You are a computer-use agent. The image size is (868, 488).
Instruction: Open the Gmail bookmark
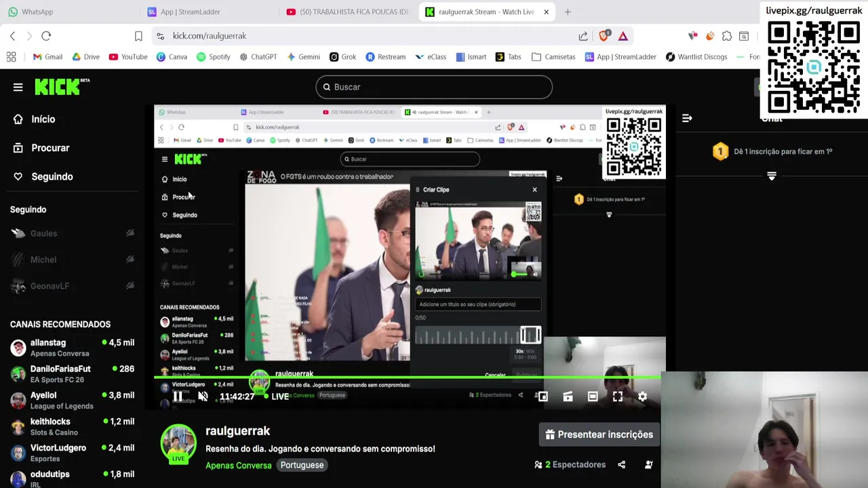(x=47, y=57)
